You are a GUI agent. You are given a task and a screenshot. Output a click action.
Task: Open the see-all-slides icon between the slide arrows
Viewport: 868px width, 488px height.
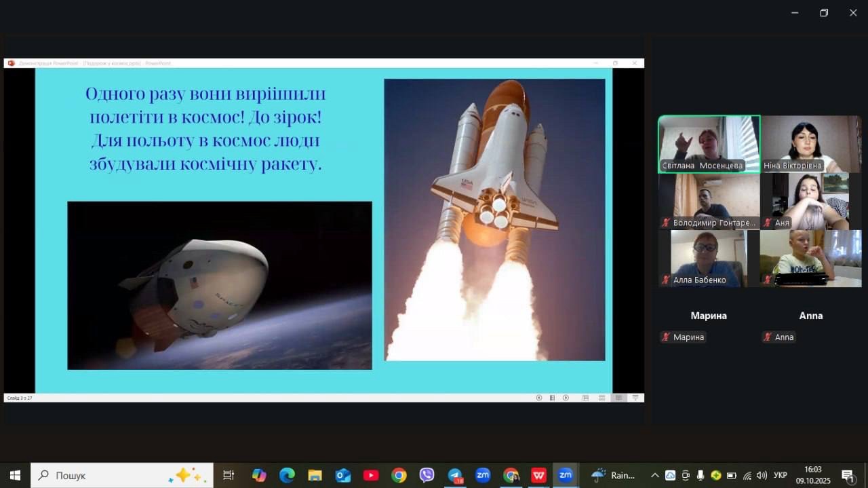point(552,398)
